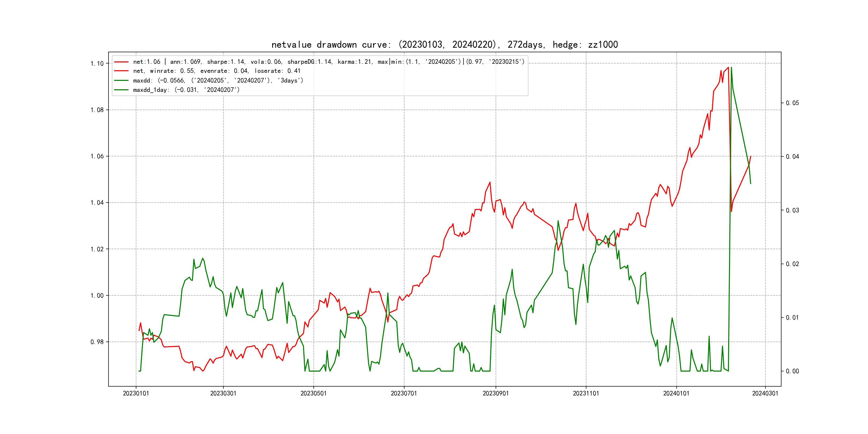Click the 0.98 left axis label
The image size is (868, 434).
[x=97, y=342]
